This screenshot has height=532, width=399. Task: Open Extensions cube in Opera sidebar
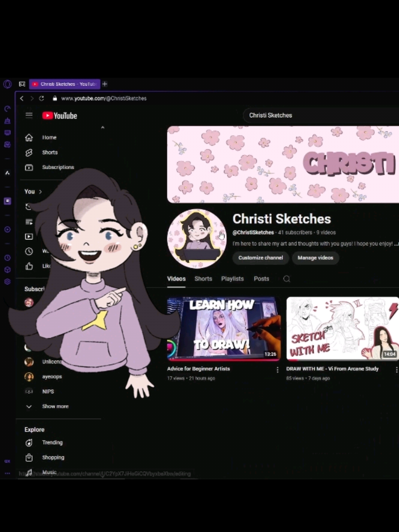7,270
